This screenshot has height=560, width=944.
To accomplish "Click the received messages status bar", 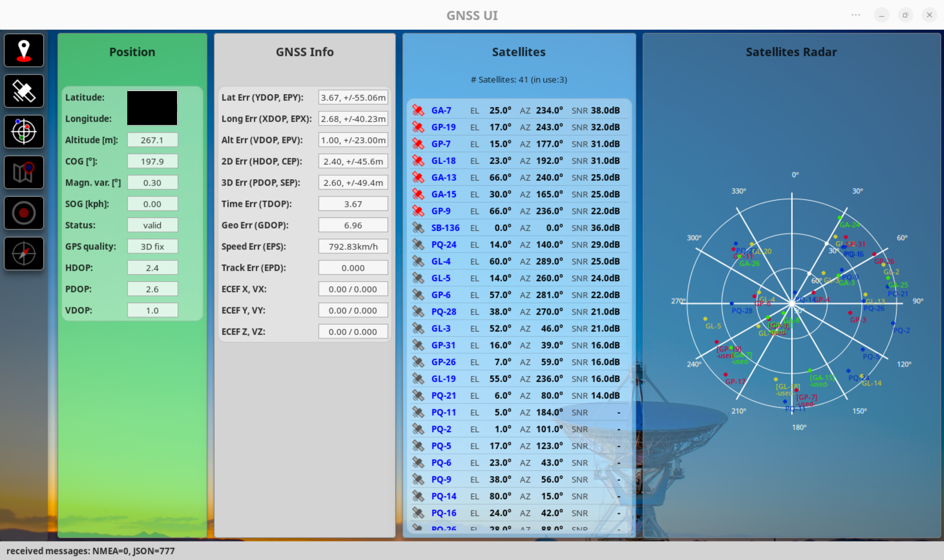I will click(x=91, y=550).
